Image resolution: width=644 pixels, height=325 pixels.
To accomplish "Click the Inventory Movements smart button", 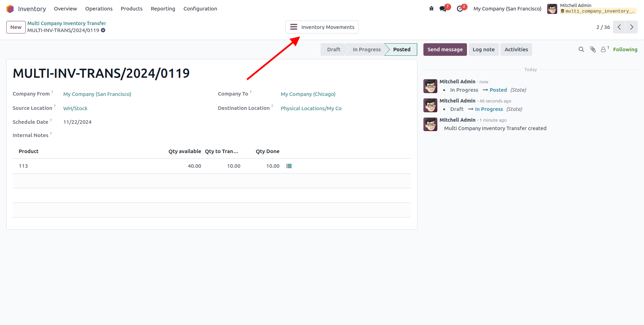I will coord(322,27).
